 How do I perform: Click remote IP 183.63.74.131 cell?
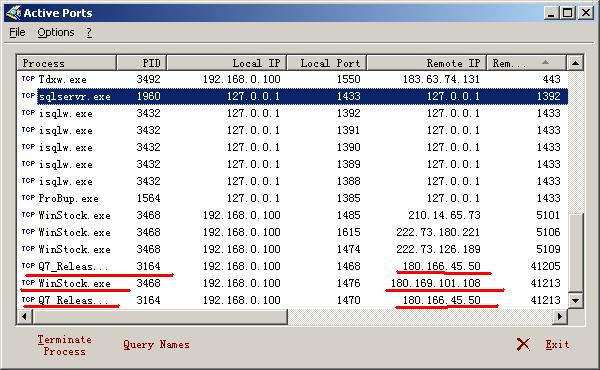(x=441, y=79)
